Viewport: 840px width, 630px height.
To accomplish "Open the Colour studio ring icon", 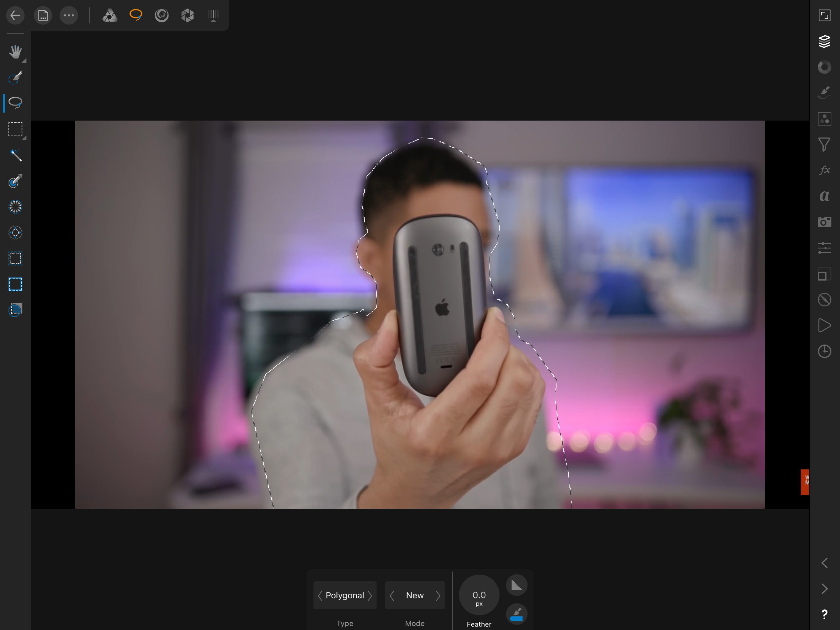I will (824, 67).
